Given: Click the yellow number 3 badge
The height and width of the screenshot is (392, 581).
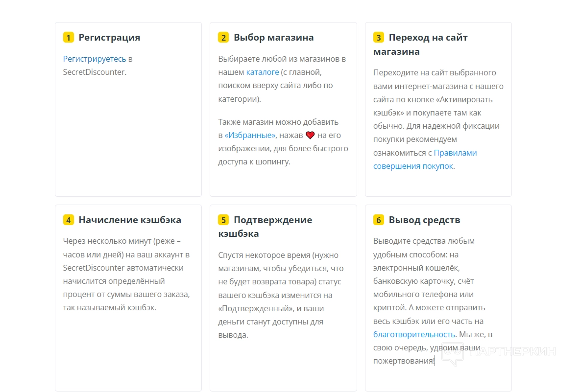Looking at the screenshot, I should coord(379,38).
